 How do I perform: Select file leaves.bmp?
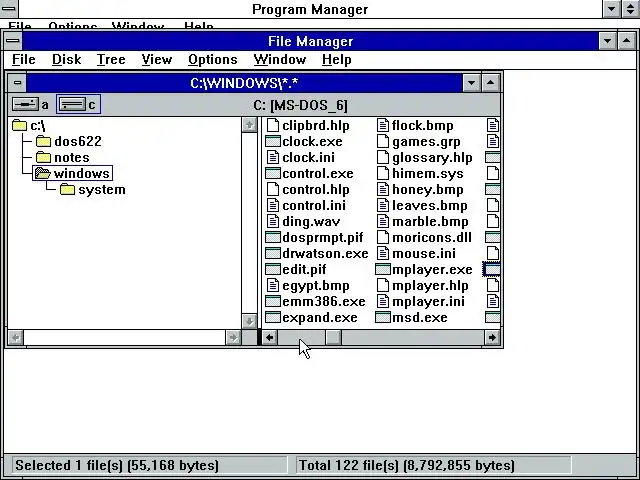pos(429,205)
